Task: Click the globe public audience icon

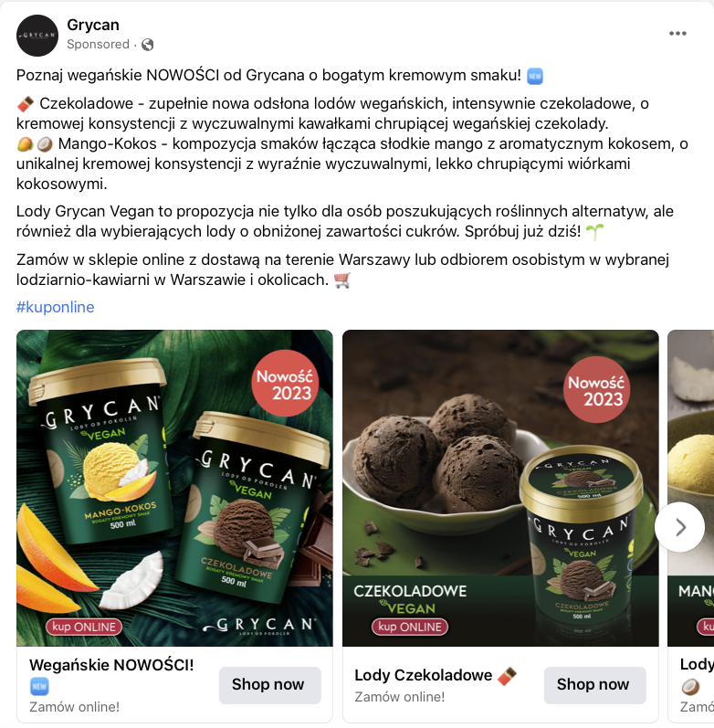Action: (148, 45)
